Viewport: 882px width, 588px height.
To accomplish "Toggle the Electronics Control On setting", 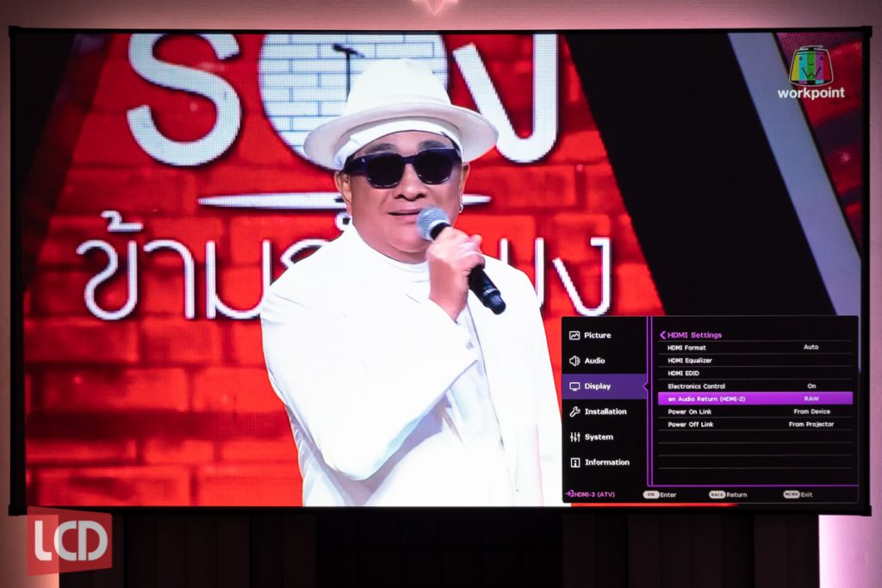I will tap(755, 387).
